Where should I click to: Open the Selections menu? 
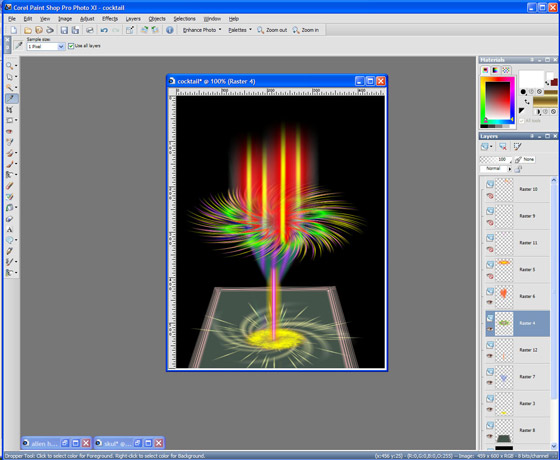pos(184,19)
